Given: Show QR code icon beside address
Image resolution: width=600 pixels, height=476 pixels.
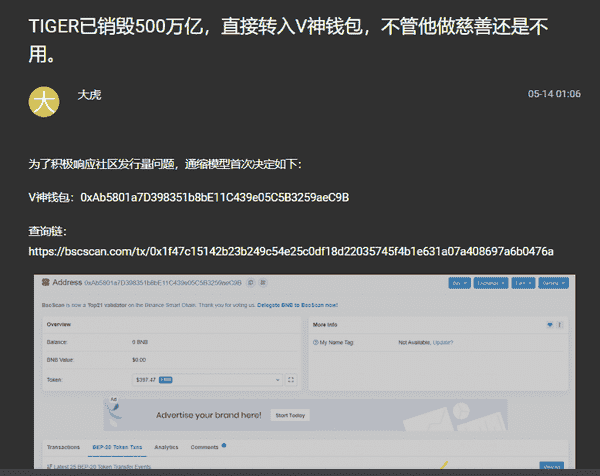Looking at the screenshot, I should (x=263, y=283).
